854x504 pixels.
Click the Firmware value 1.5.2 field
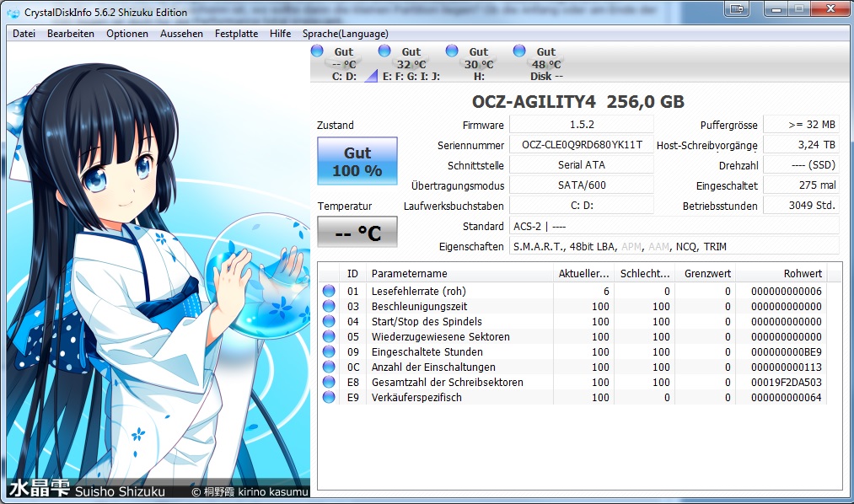(x=582, y=125)
